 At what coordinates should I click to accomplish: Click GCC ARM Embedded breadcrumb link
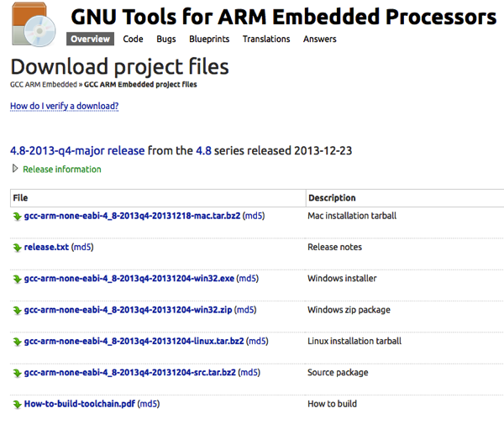44,85
